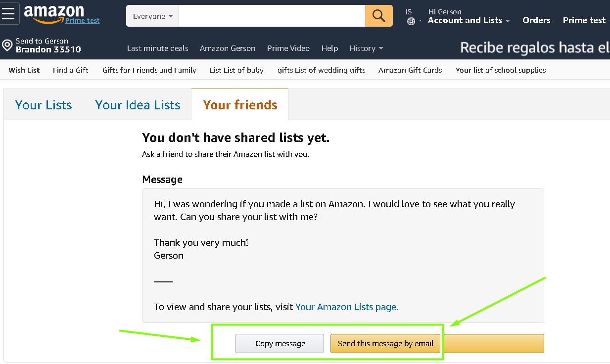Go to Last minute deals
Viewport: 610px width, 364px height.
tap(157, 48)
